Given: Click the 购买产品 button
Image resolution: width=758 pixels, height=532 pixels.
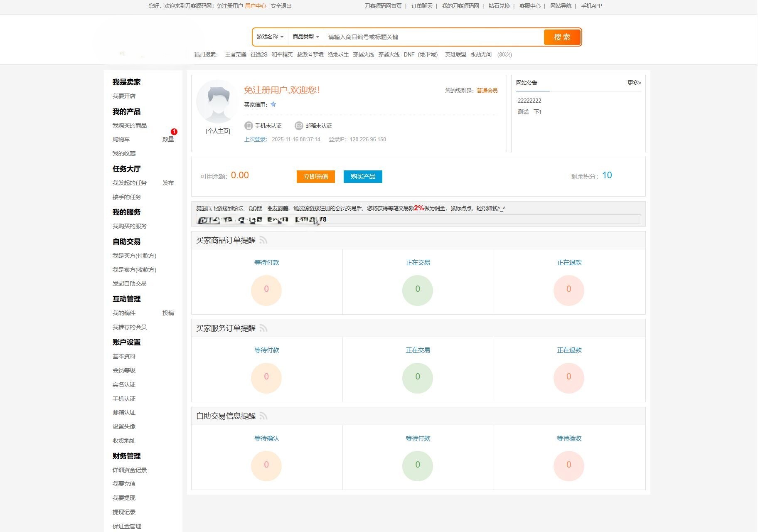Looking at the screenshot, I should pos(362,176).
